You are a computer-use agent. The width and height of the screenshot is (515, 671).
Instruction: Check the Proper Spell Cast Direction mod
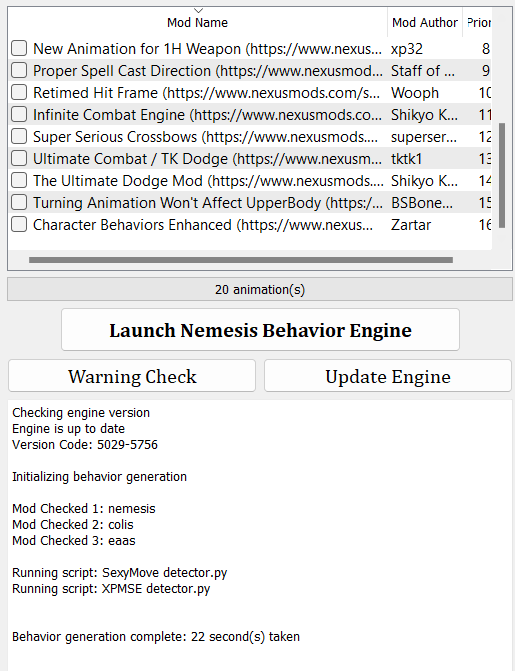pos(19,70)
